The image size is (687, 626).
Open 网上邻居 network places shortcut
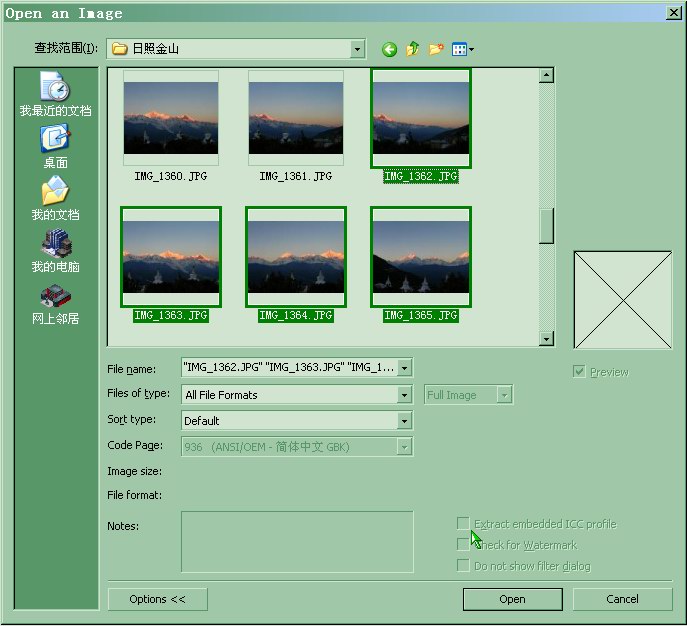tap(55, 303)
